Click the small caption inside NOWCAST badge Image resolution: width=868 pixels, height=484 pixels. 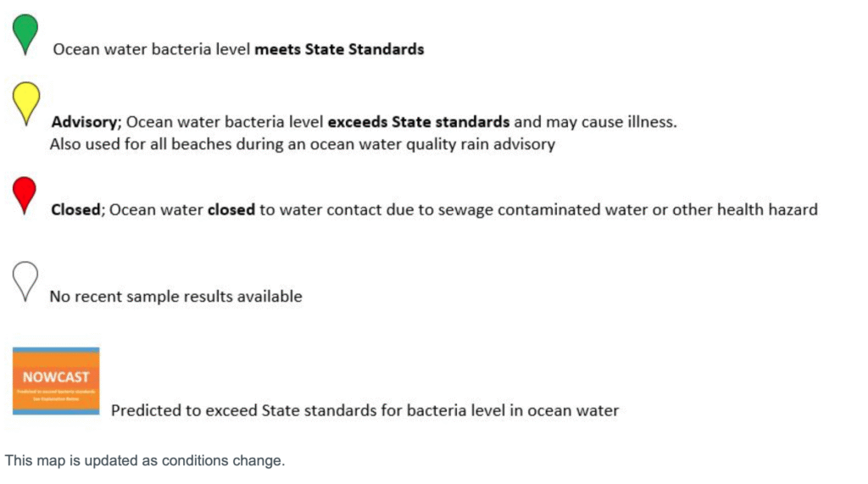(56, 392)
